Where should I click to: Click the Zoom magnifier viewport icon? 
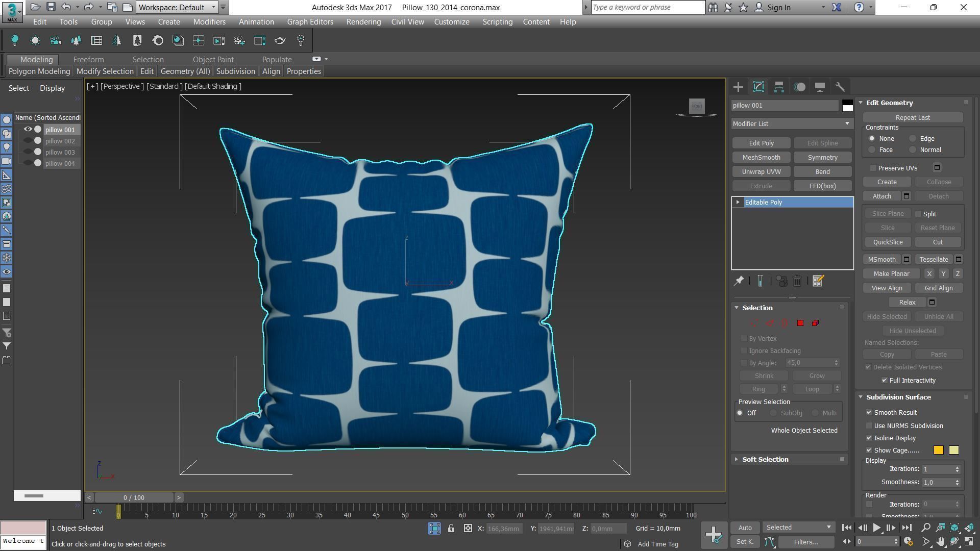point(926,528)
